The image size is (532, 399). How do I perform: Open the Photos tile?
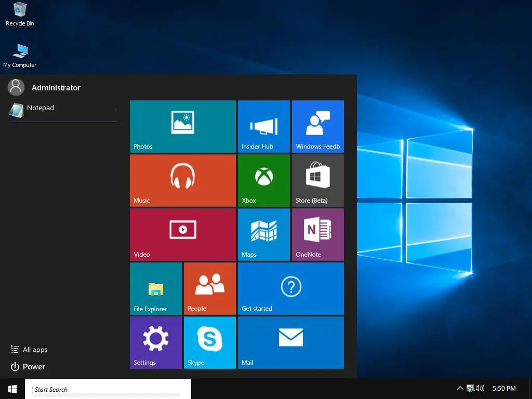click(x=182, y=126)
